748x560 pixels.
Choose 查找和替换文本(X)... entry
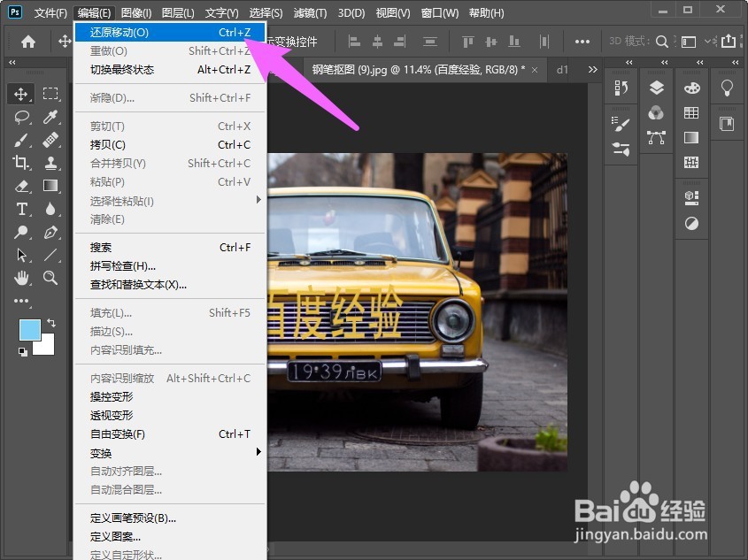(x=170, y=285)
